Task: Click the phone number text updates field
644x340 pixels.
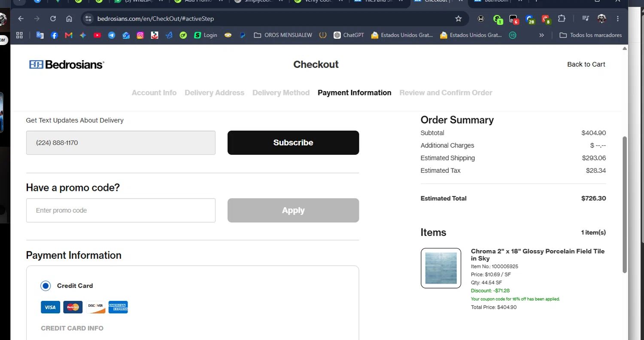Action: pos(121,143)
